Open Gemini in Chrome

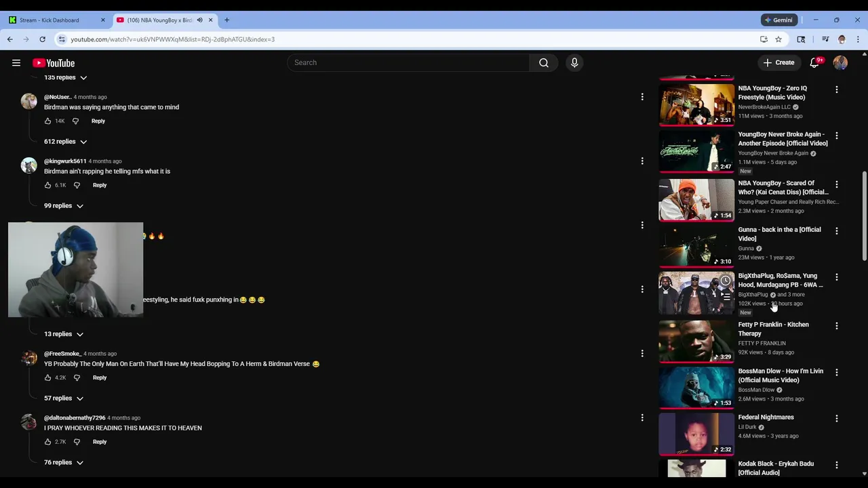pos(778,20)
